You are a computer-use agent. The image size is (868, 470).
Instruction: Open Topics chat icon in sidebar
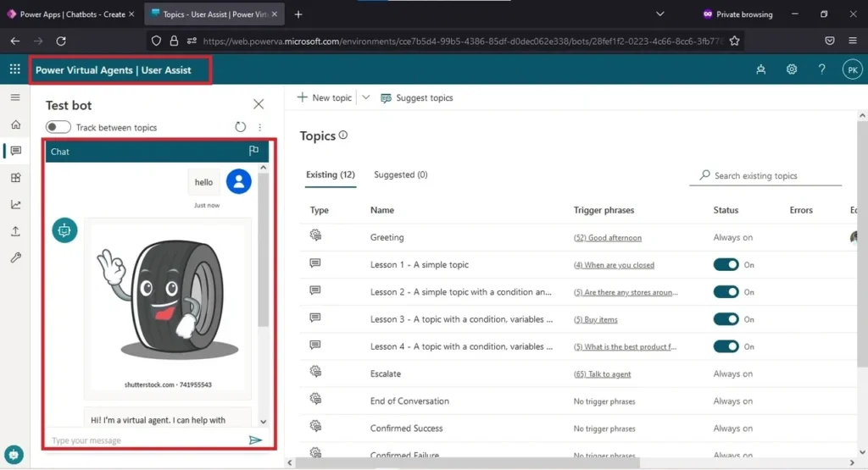pos(15,151)
